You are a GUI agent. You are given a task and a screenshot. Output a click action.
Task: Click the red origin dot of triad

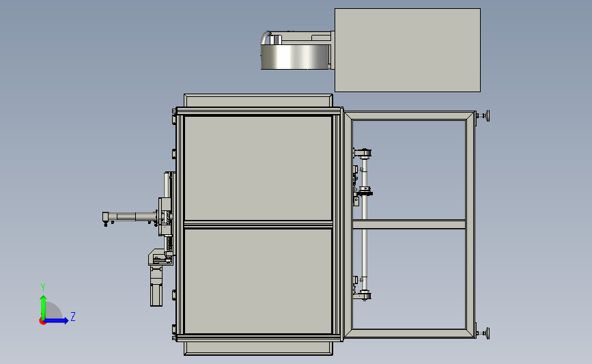42,322
